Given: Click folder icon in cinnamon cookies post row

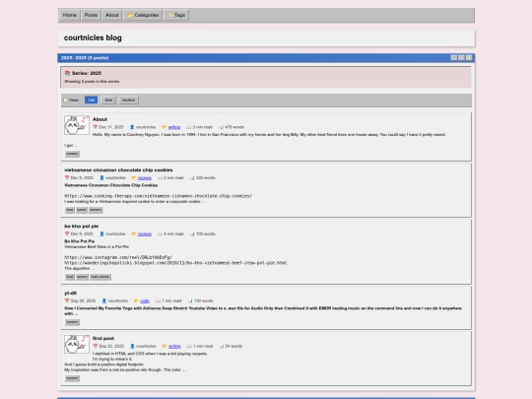Looking at the screenshot, I should click(x=134, y=177).
